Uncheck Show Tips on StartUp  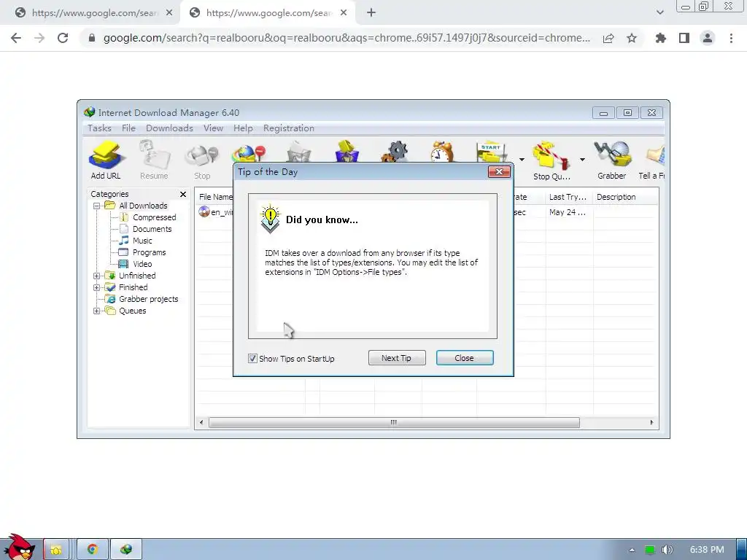252,359
